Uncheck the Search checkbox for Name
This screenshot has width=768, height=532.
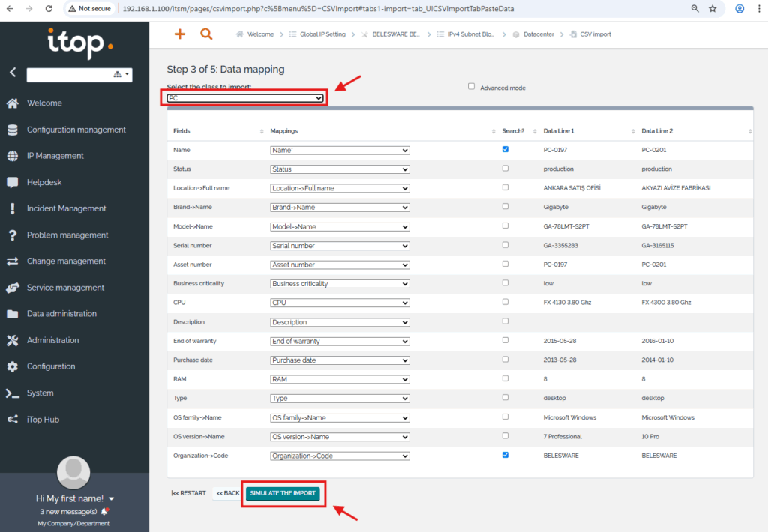point(505,149)
